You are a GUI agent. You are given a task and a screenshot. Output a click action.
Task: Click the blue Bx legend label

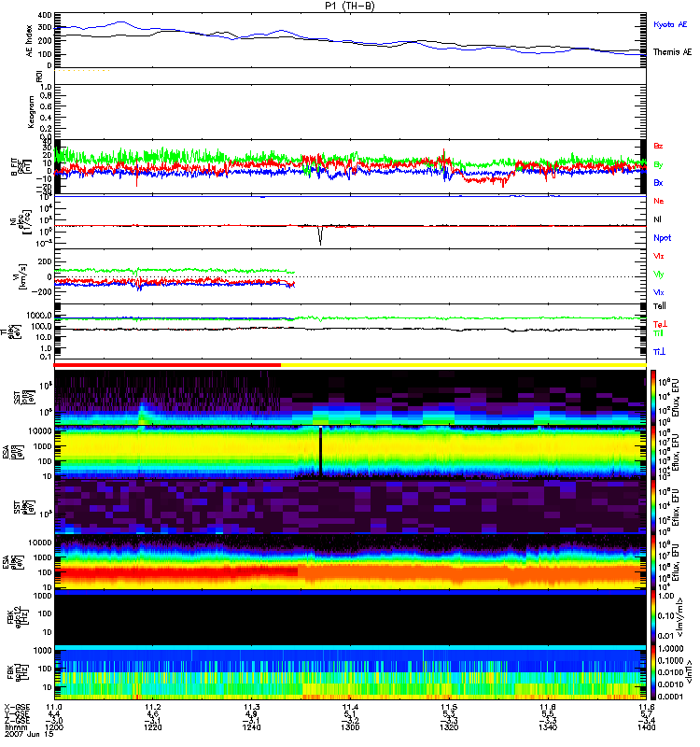tap(658, 182)
